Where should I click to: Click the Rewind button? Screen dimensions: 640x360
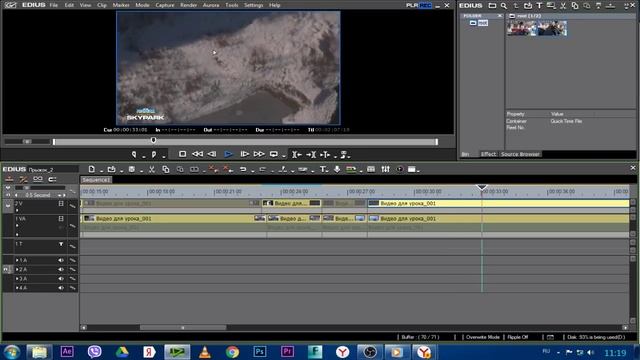click(x=198, y=154)
